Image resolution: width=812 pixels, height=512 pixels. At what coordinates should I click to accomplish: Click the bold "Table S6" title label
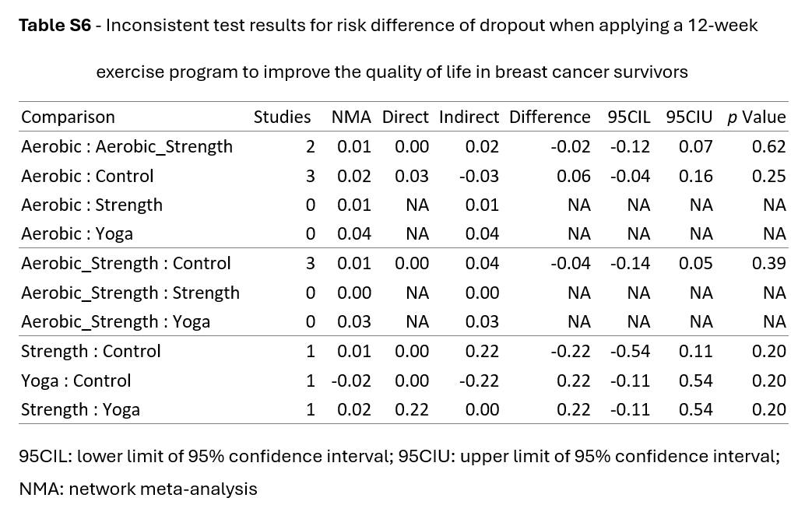(53, 25)
